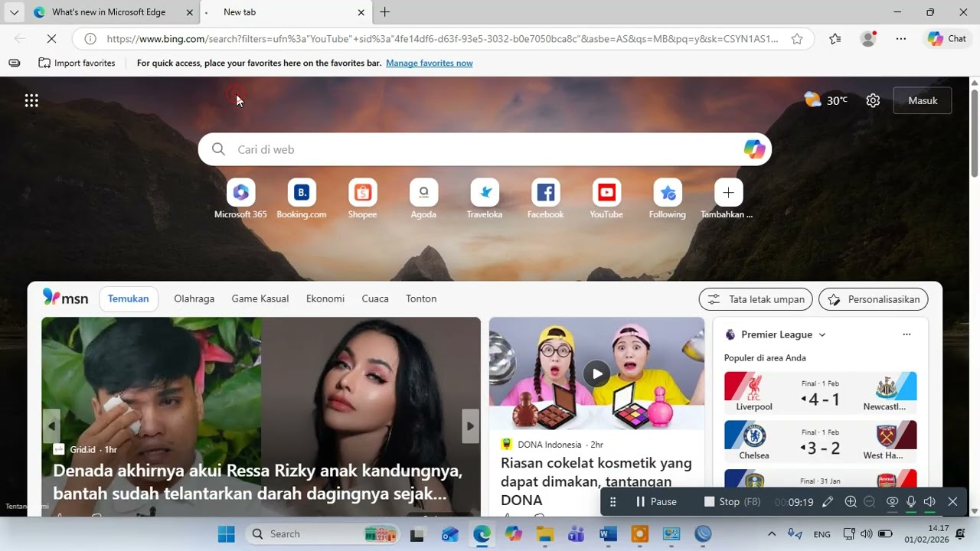Switch to "What's new in Microsoft Edge" tab
This screenshot has width=980, height=551.
[109, 12]
